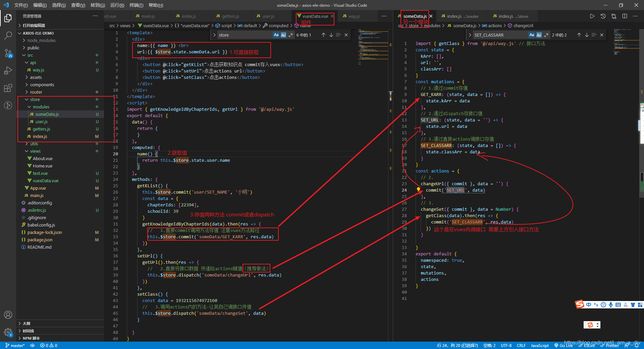Open Extensions view in activity bar
The image size is (644, 349).
[x=8, y=88]
